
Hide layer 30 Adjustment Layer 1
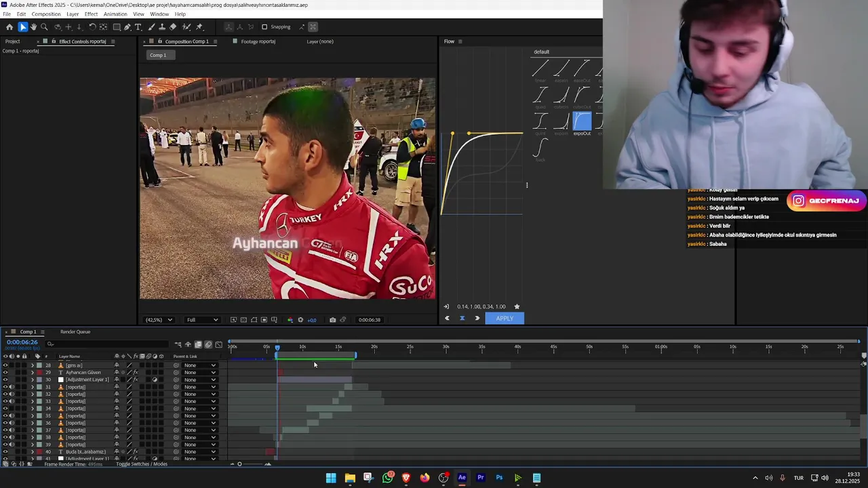click(5, 380)
